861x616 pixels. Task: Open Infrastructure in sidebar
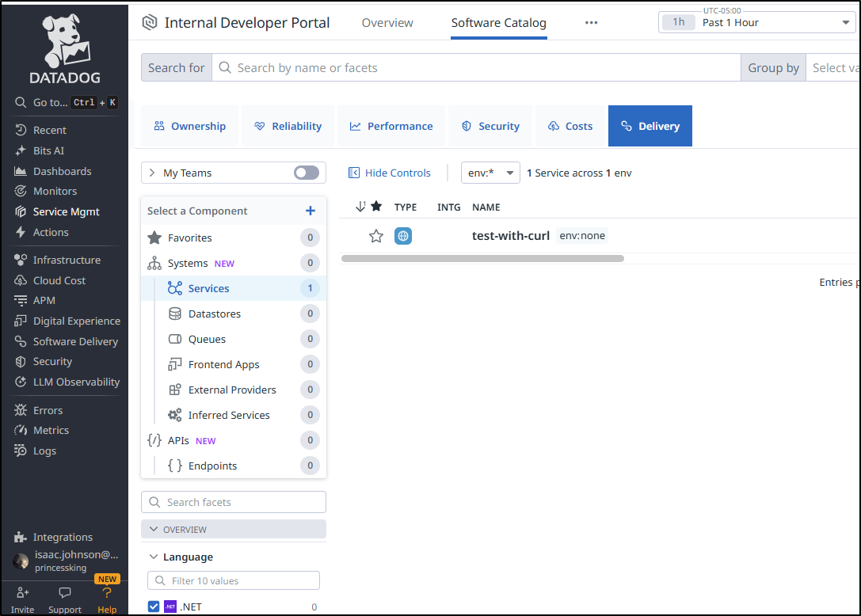point(58,260)
